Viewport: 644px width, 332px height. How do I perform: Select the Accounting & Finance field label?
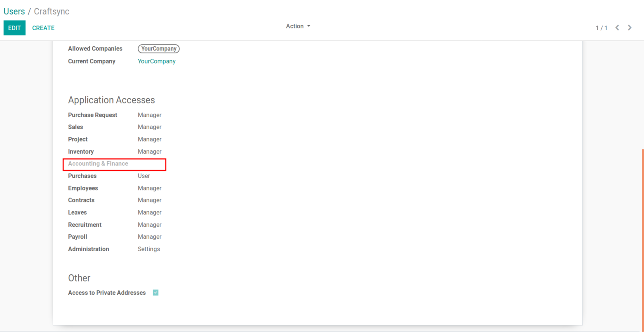[x=98, y=164]
